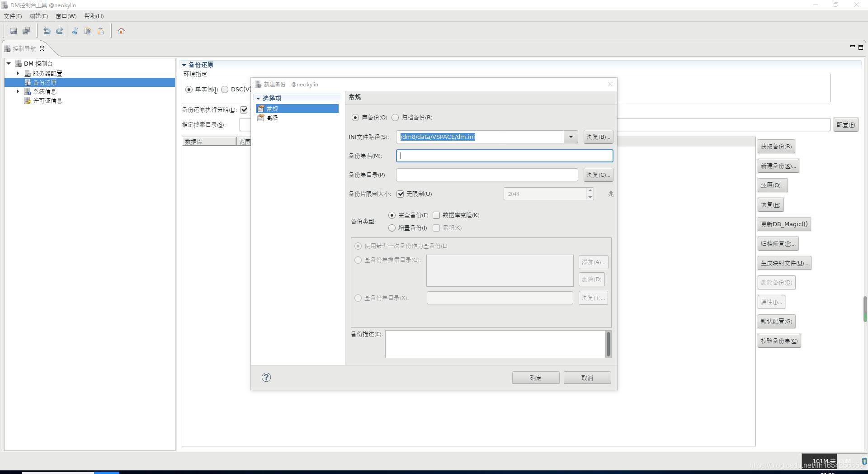868x474 pixels.
Task: Expand the 服务器配置 node arrow
Action: tap(18, 73)
